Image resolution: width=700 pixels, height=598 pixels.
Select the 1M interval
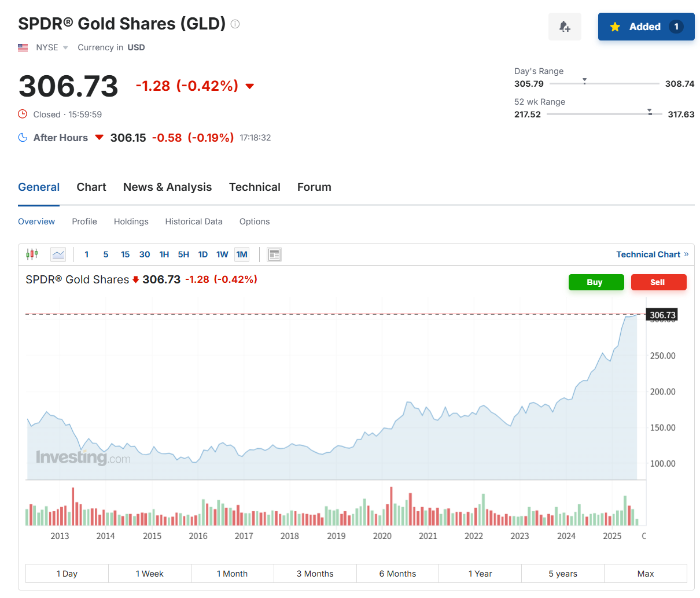click(242, 254)
